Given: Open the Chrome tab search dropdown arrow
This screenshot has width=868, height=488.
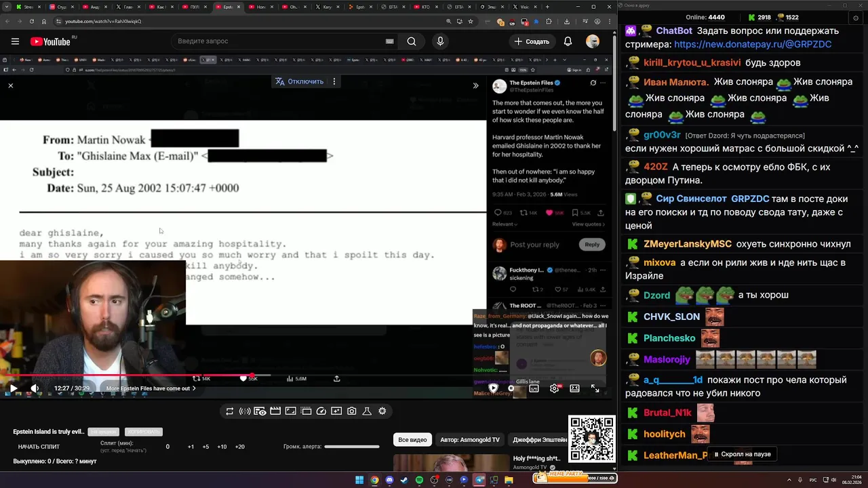Looking at the screenshot, I should click(x=6, y=7).
